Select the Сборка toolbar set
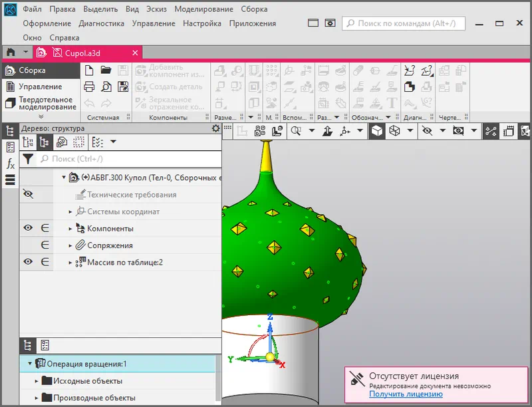Image resolution: width=532 pixels, height=407 pixels. [x=41, y=70]
